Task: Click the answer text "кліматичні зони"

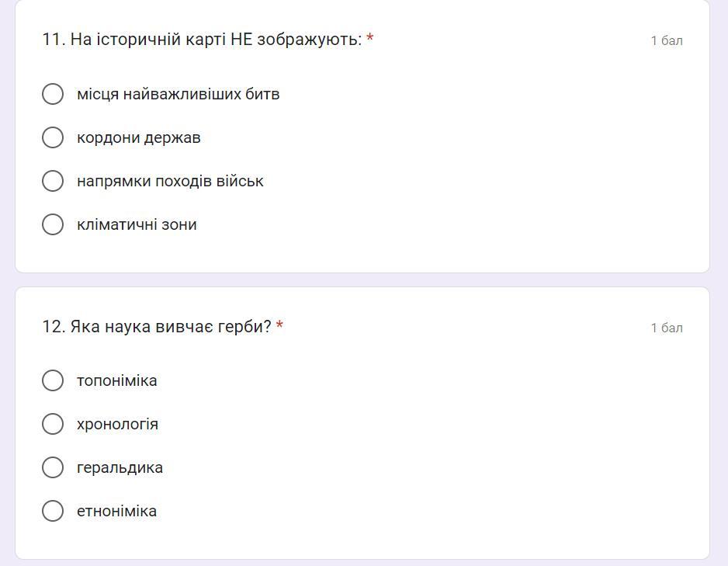Action: click(x=137, y=224)
